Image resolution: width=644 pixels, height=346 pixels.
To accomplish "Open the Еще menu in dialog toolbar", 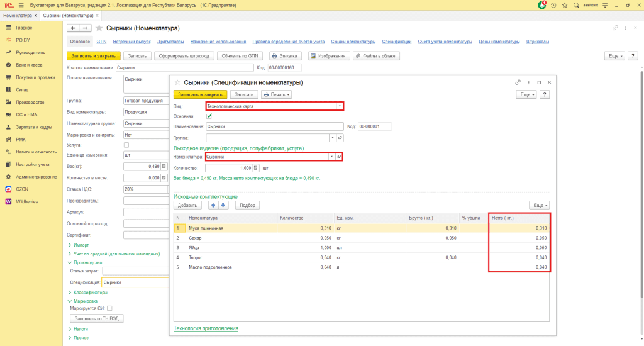I will click(526, 94).
